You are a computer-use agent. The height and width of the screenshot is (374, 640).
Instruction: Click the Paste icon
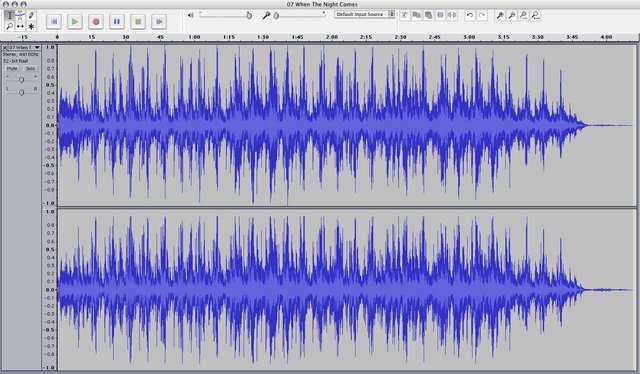pyautogui.click(x=428, y=16)
